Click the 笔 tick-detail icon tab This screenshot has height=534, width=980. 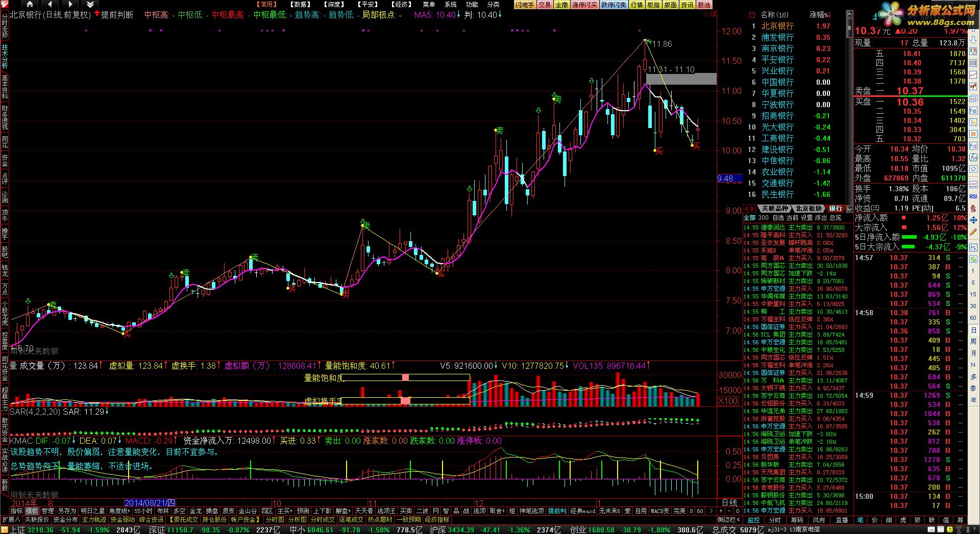tap(860, 520)
